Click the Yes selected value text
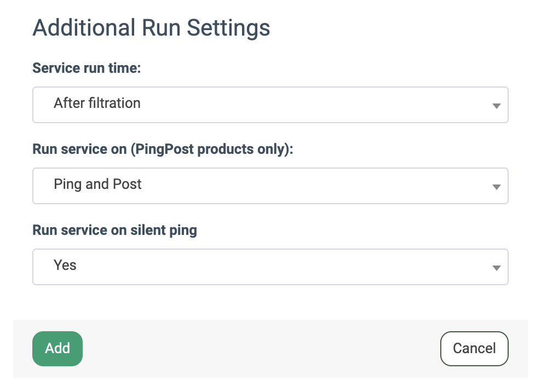 tap(65, 266)
